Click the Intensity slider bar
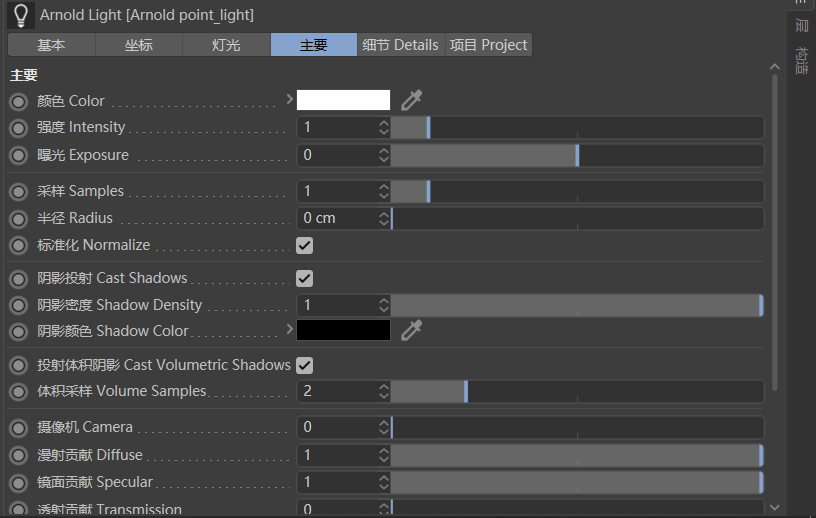This screenshot has width=816, height=518. click(x=577, y=128)
